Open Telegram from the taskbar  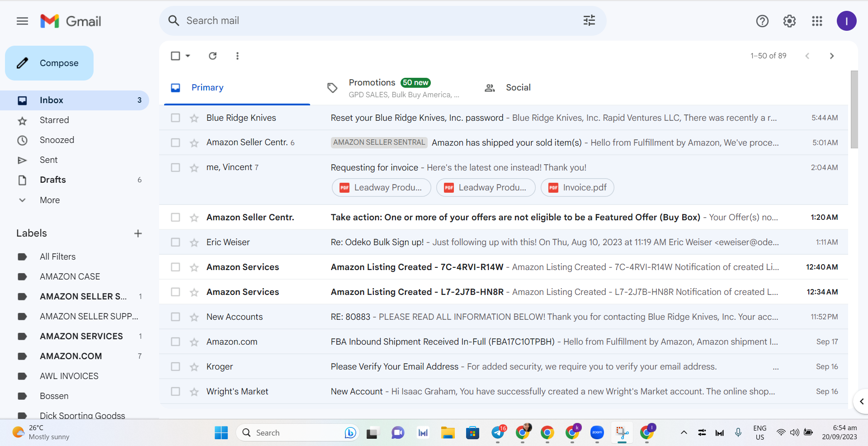pyautogui.click(x=498, y=433)
